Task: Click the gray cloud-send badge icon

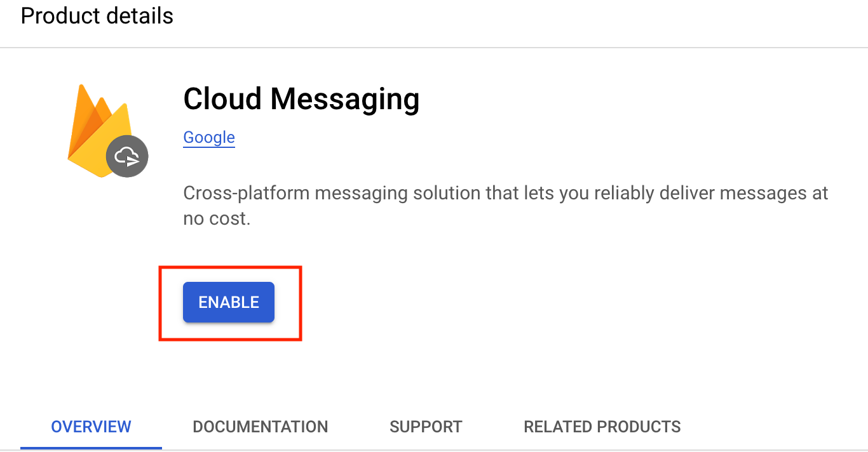Action: 127,156
